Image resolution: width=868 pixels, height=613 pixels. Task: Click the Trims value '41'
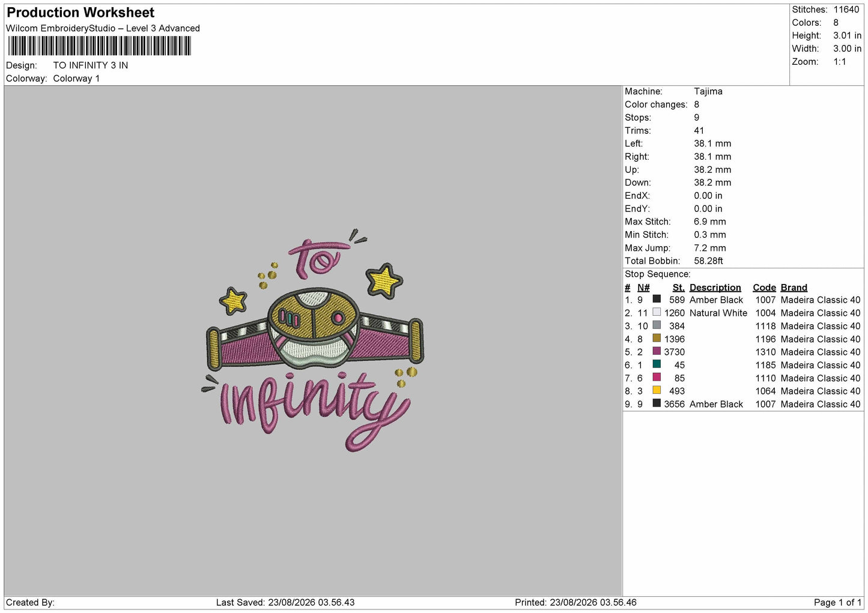click(699, 130)
